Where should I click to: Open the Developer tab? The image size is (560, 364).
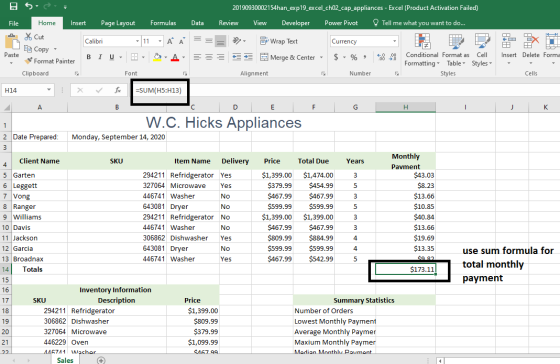[x=295, y=23]
